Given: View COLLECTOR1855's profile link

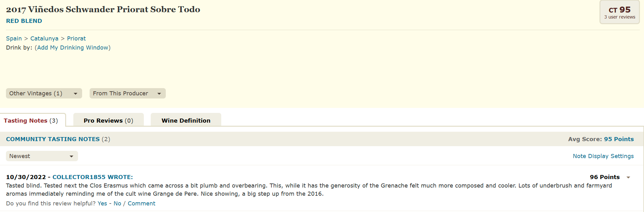Looking at the screenshot, I should (92, 177).
